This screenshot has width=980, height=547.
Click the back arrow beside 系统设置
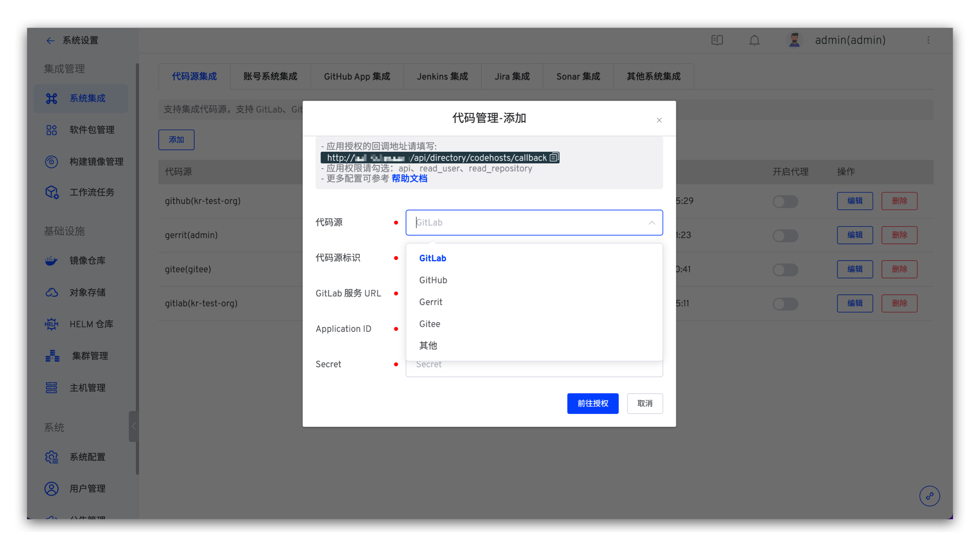(x=50, y=41)
